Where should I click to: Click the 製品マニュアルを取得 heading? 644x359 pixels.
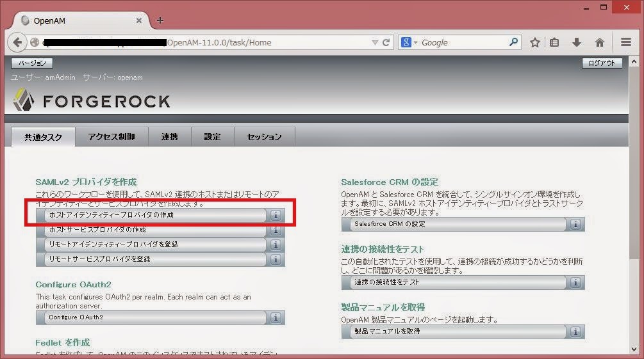click(x=383, y=307)
